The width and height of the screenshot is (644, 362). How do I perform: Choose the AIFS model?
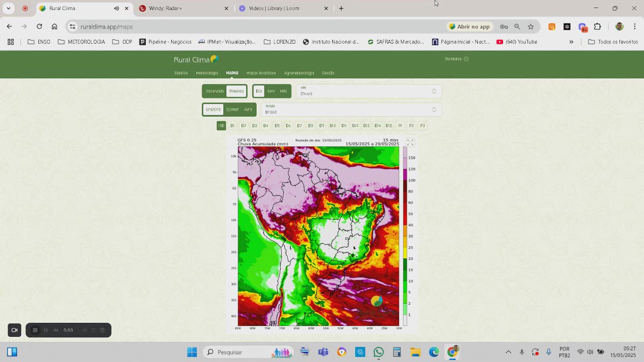[x=248, y=110]
